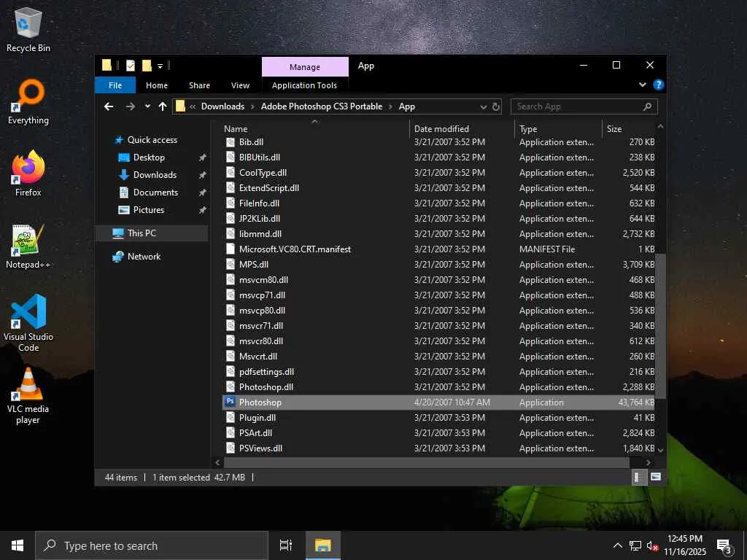The image size is (747, 560).
Task: Go back with the Back arrow
Action: click(x=109, y=106)
